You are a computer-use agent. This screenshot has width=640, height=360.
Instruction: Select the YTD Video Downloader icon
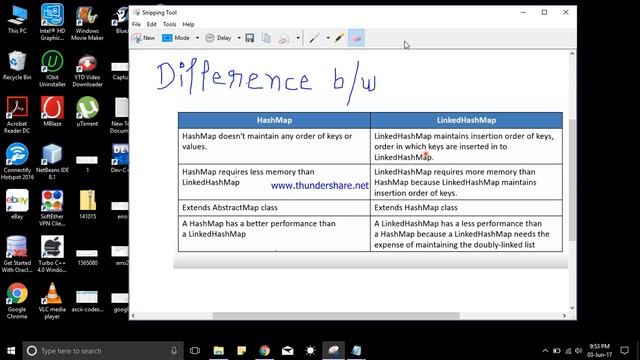[87, 69]
